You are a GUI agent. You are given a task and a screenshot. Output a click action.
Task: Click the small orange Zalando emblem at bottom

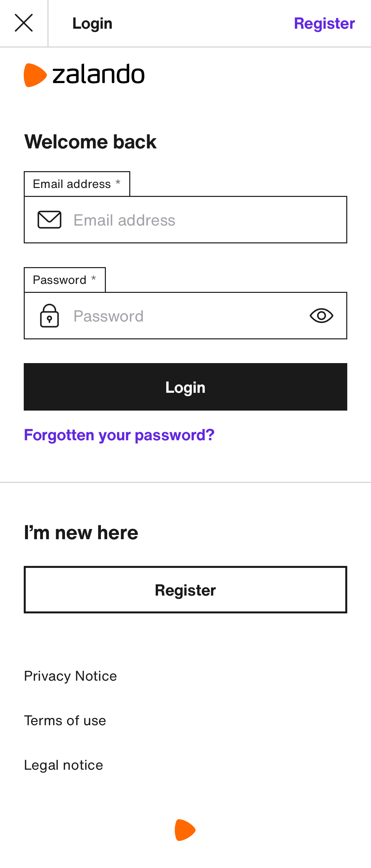click(x=185, y=830)
